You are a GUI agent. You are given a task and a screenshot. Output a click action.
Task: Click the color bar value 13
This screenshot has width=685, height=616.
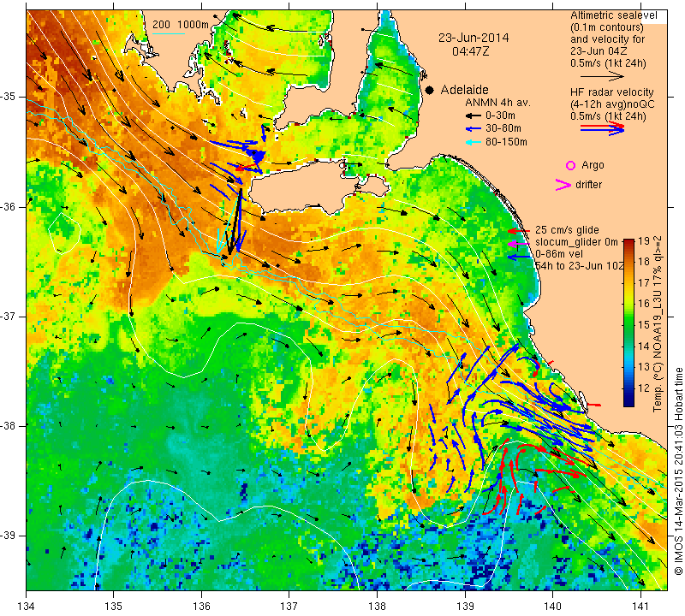tap(644, 367)
